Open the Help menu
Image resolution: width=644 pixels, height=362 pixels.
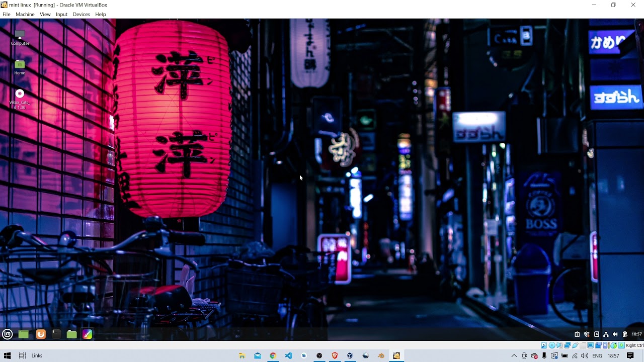[100, 14]
